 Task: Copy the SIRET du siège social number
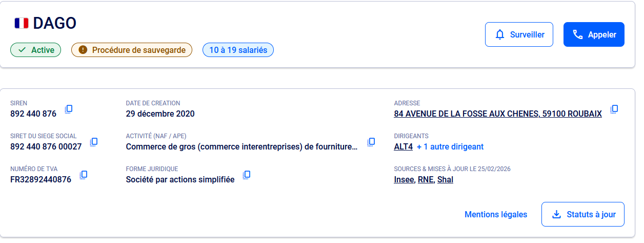(94, 142)
